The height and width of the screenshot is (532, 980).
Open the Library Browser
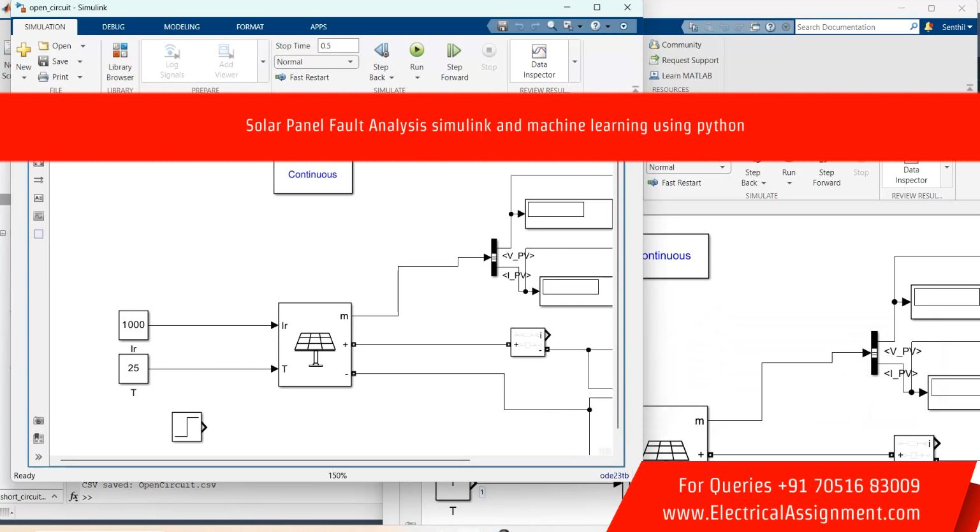120,62
